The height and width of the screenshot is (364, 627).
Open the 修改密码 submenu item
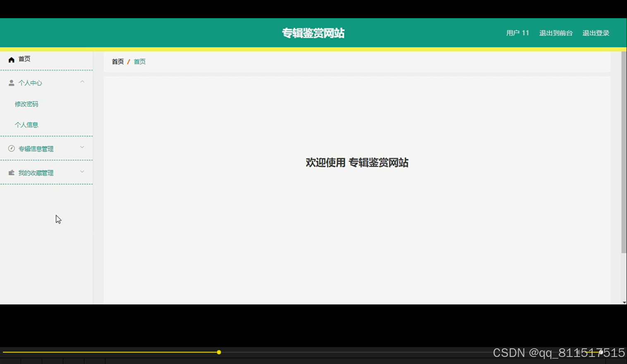point(26,104)
